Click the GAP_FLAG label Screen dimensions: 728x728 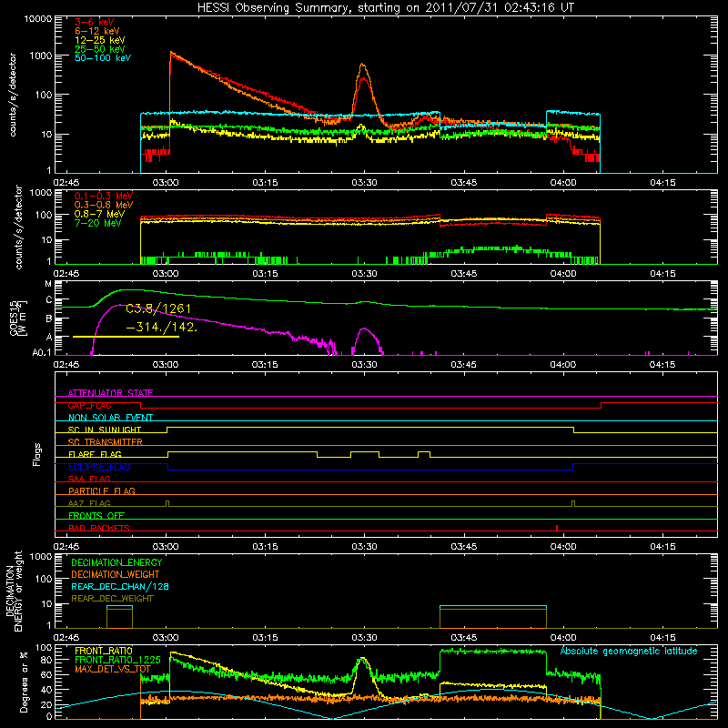pos(89,405)
